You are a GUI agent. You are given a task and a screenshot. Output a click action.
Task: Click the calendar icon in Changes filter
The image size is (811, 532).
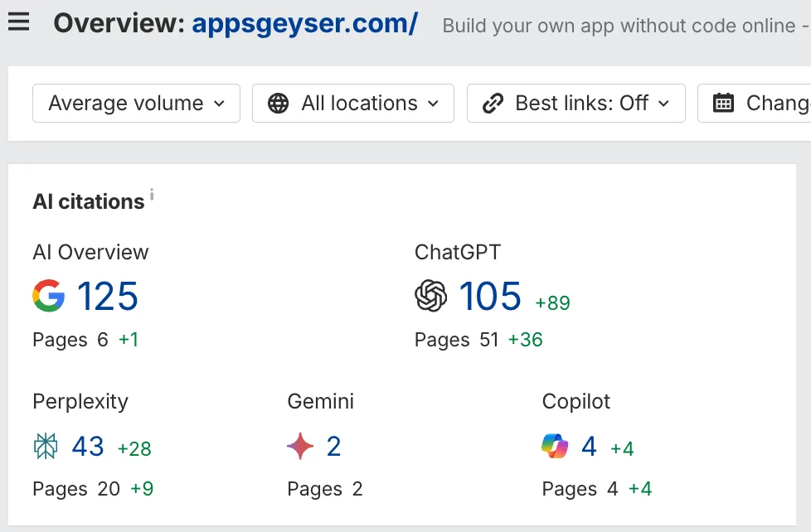click(x=724, y=104)
